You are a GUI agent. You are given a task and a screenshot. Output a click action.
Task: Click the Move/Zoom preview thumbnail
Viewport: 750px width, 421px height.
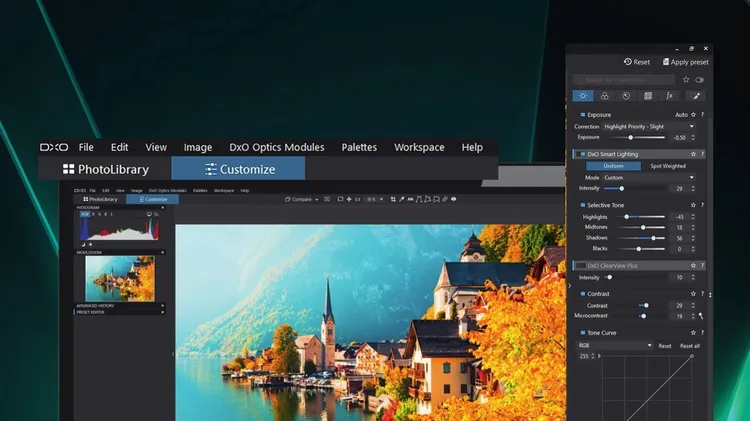tap(119, 277)
